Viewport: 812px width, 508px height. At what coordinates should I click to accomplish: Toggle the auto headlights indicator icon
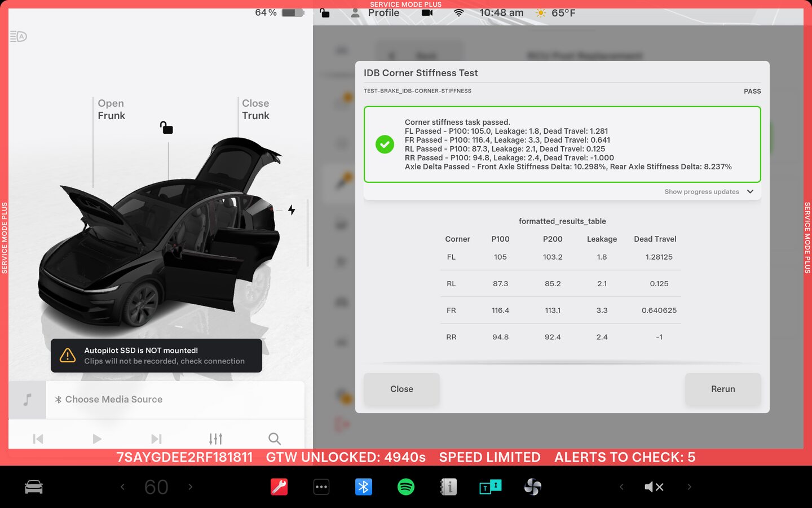(x=19, y=37)
